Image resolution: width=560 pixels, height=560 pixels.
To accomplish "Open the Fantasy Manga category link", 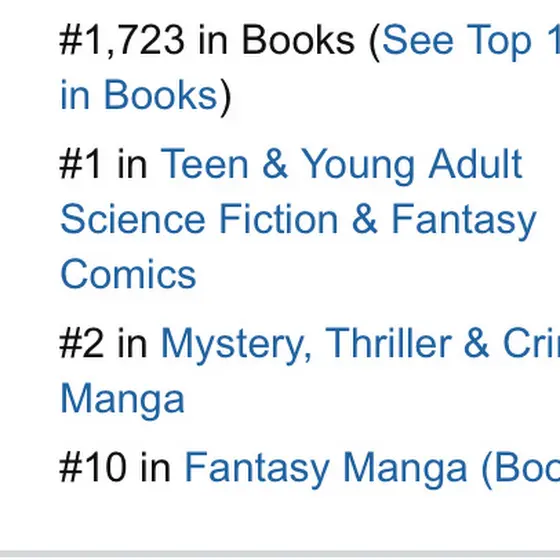I will (x=372, y=468).
